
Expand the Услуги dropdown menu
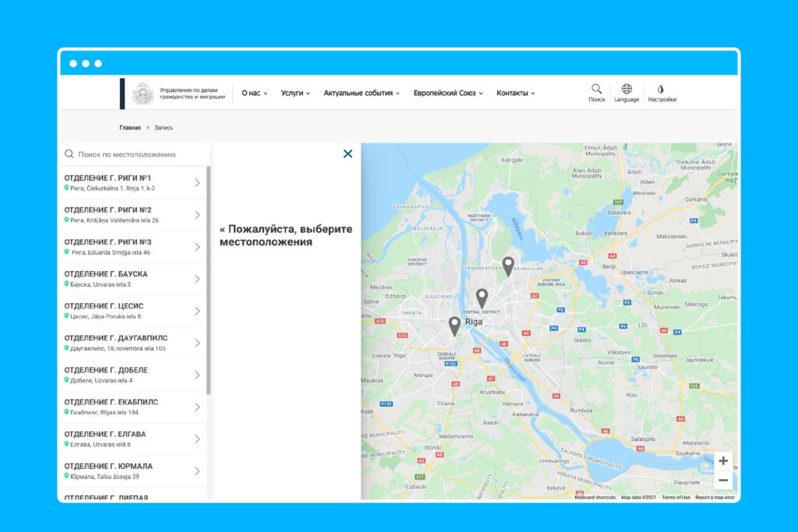click(295, 93)
